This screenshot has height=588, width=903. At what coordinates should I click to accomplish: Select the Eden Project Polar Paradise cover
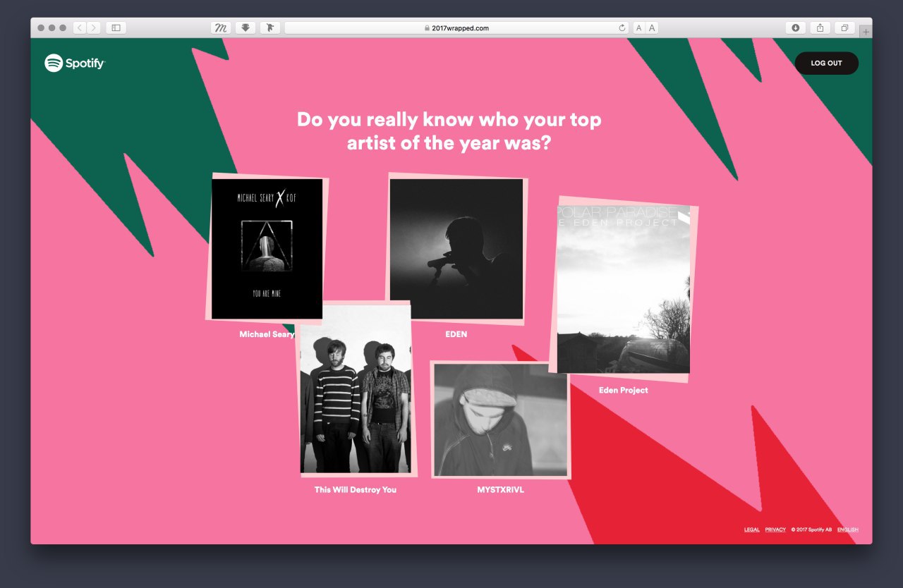pyautogui.click(x=624, y=289)
